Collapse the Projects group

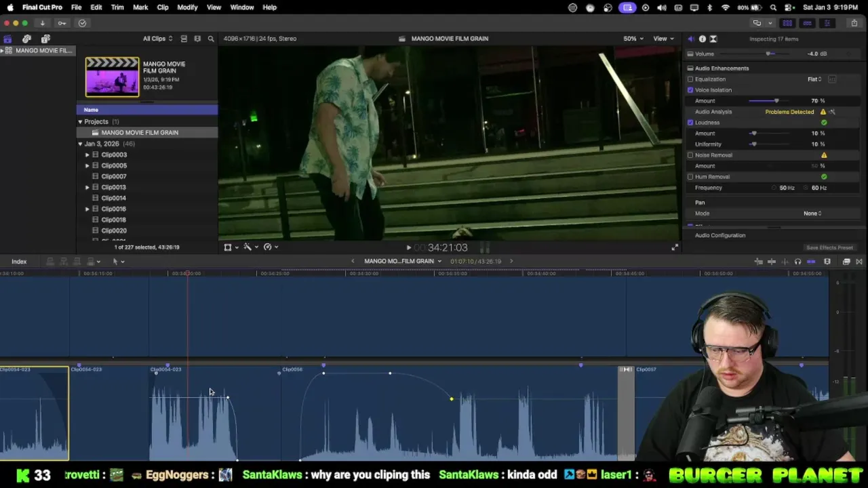point(80,122)
